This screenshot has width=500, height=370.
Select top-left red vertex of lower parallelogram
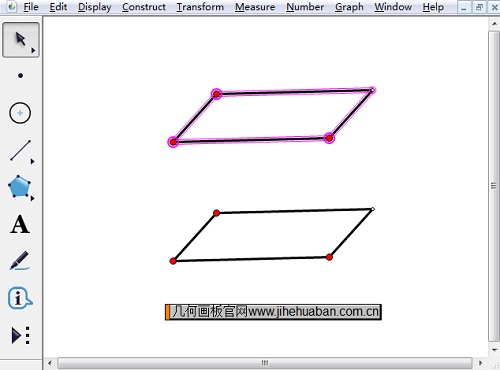[216, 213]
